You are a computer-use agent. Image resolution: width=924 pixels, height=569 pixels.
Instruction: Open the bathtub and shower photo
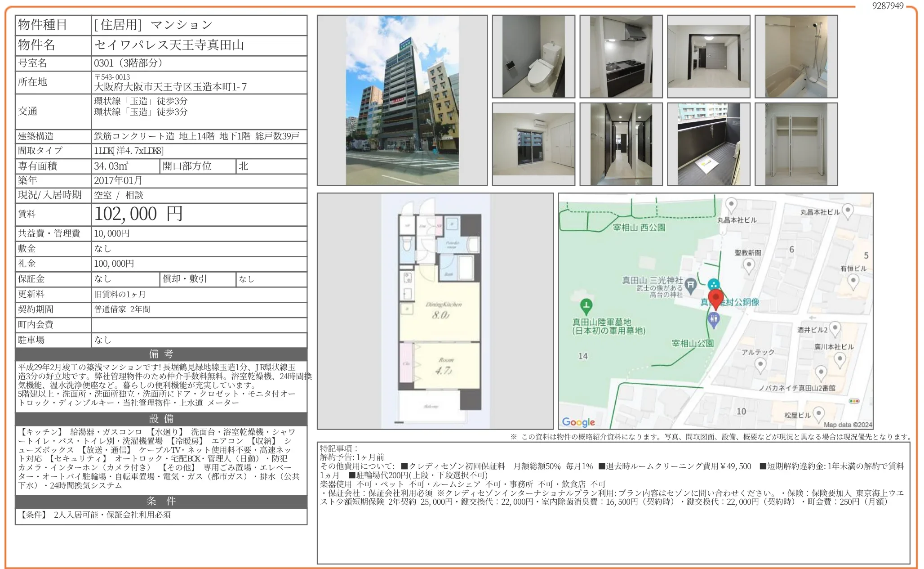(796, 57)
